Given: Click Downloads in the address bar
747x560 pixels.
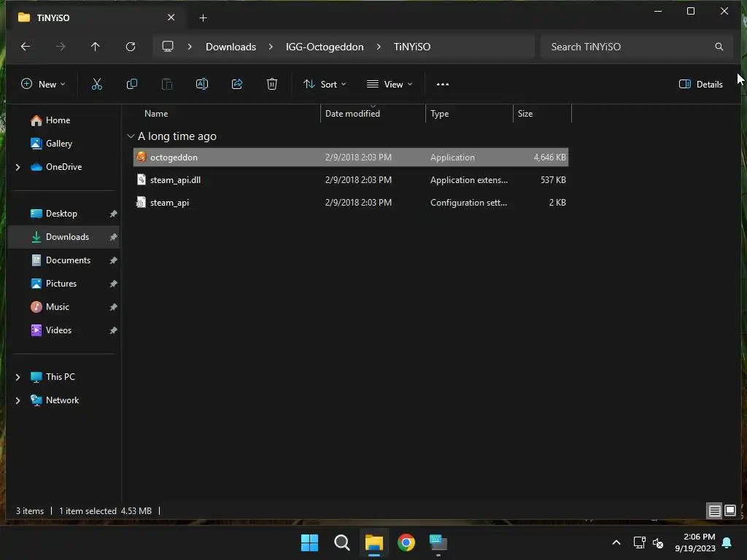Looking at the screenshot, I should (x=231, y=47).
